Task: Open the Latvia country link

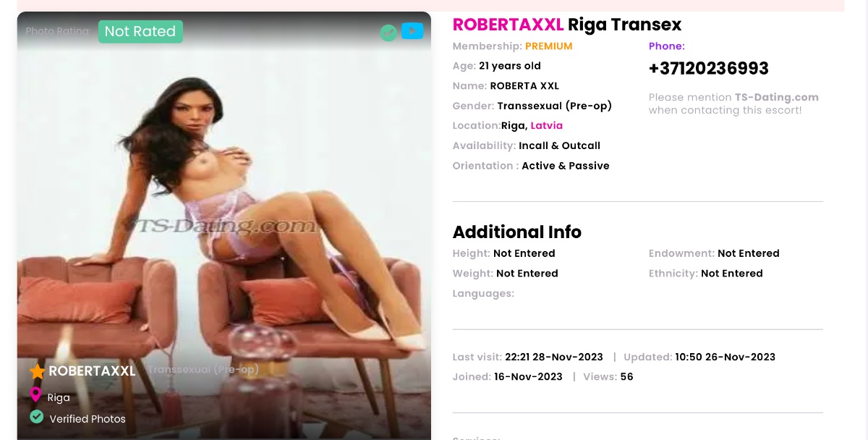Action: [547, 125]
